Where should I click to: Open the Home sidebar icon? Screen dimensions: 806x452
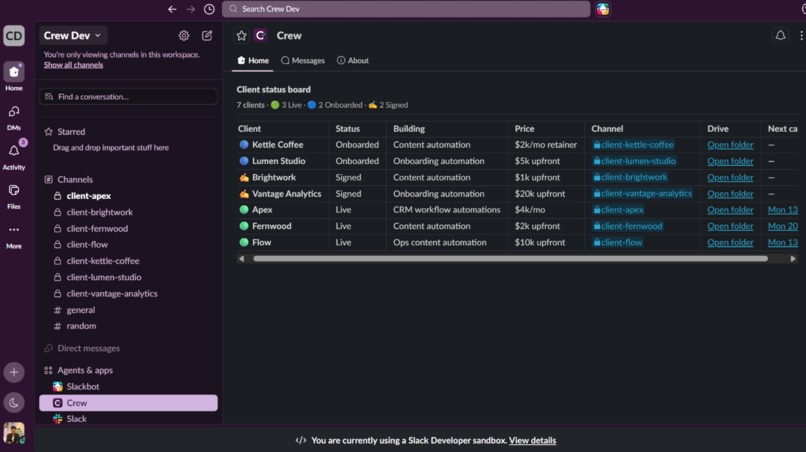tap(14, 73)
